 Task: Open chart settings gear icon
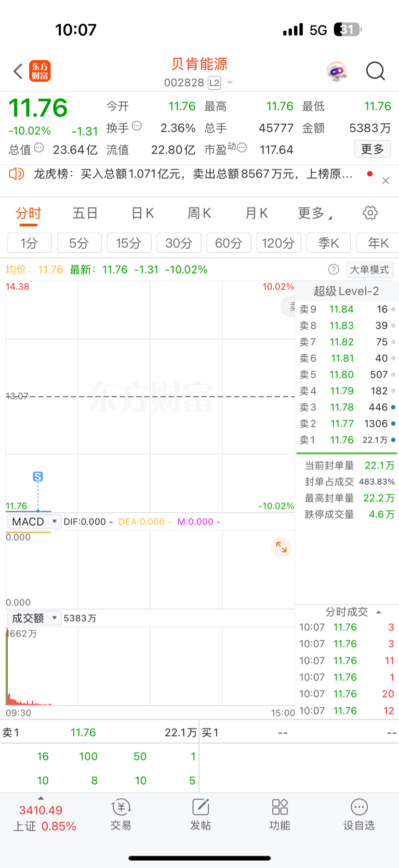[370, 213]
